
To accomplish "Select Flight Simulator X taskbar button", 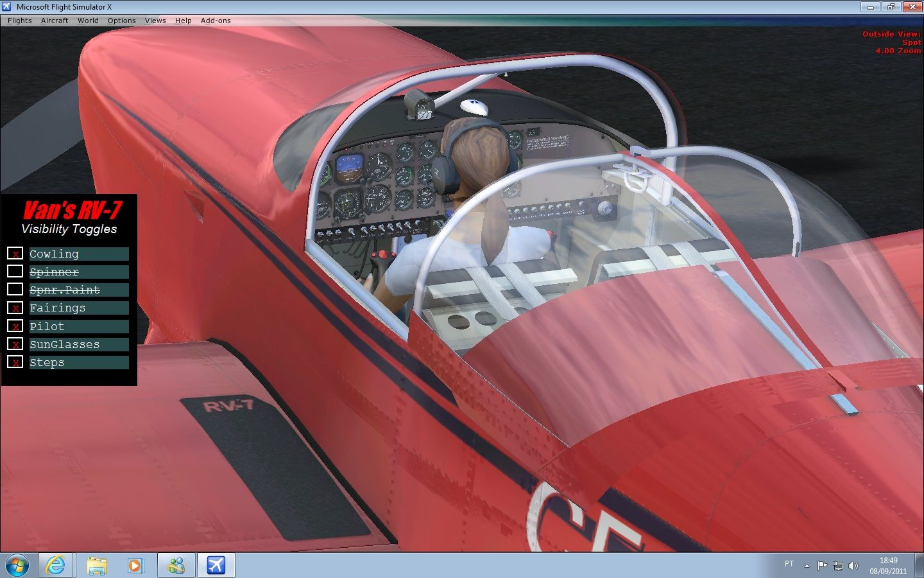I will (x=216, y=566).
